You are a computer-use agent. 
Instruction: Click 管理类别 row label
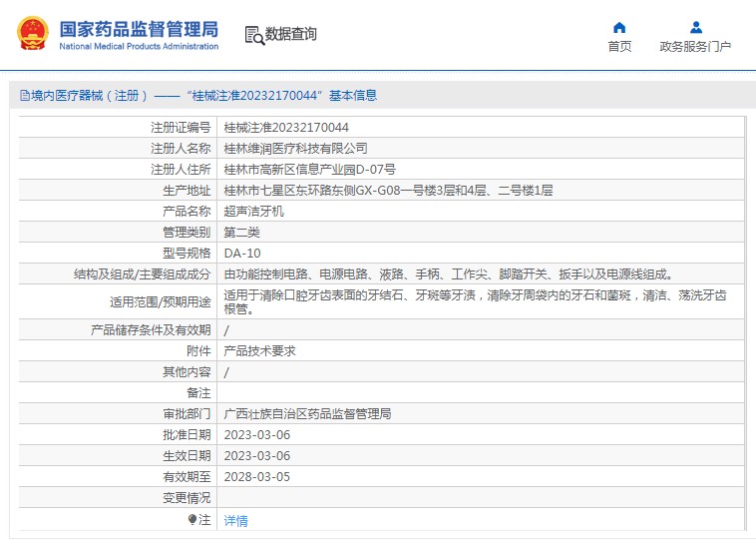[x=187, y=233]
